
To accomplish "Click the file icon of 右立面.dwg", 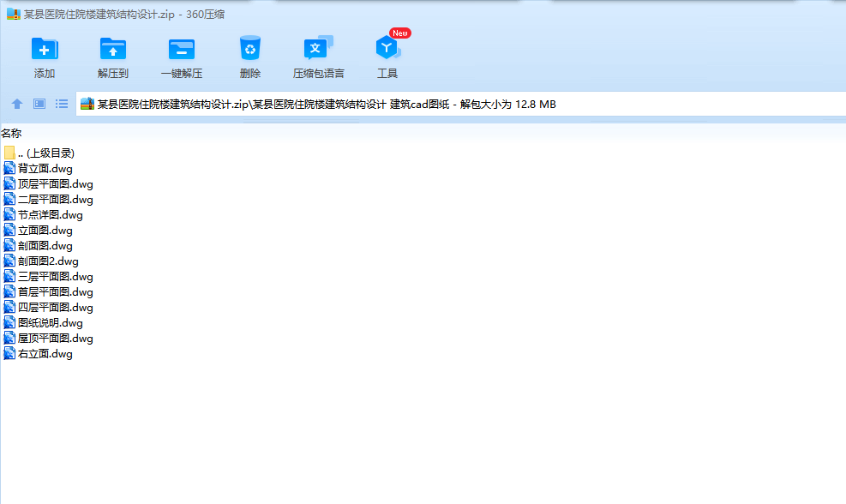I will pos(9,353).
